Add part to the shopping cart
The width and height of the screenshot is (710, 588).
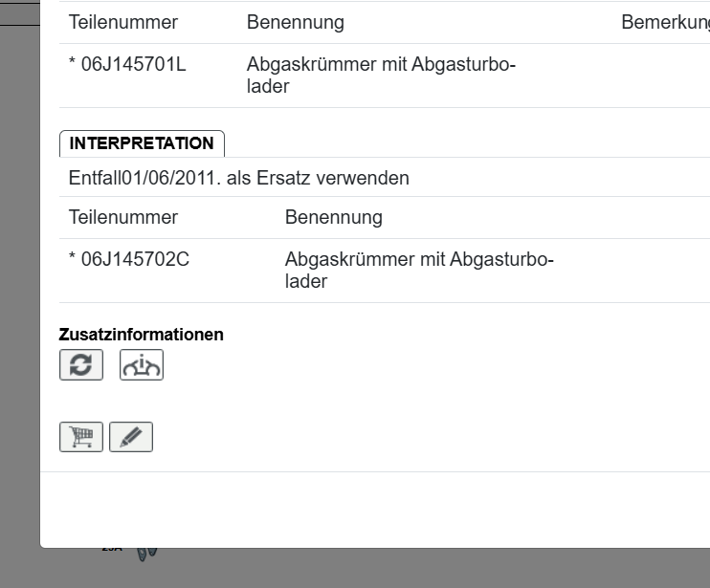[81, 437]
